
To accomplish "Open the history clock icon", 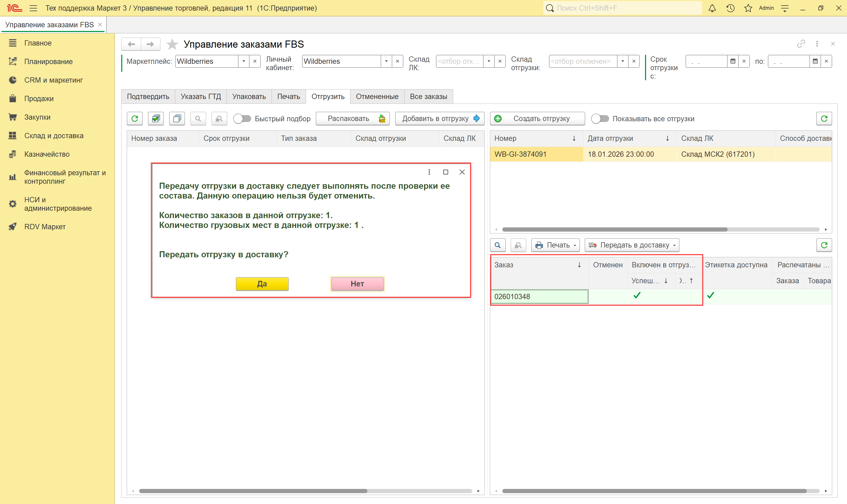I will 730,8.
